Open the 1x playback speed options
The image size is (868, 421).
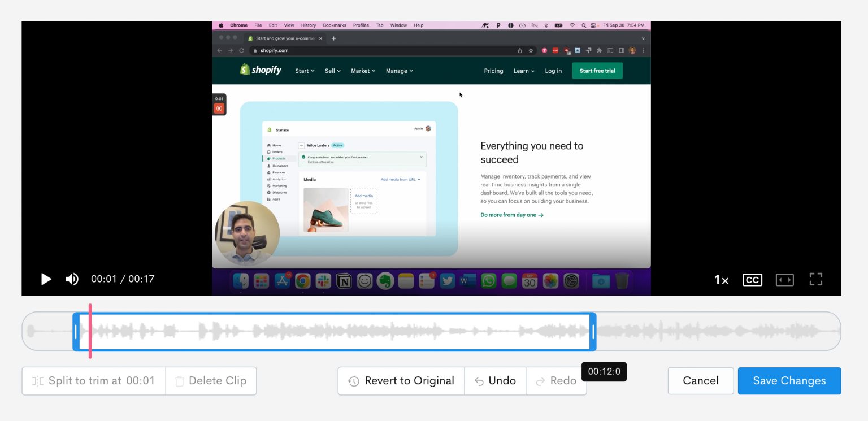tap(721, 279)
